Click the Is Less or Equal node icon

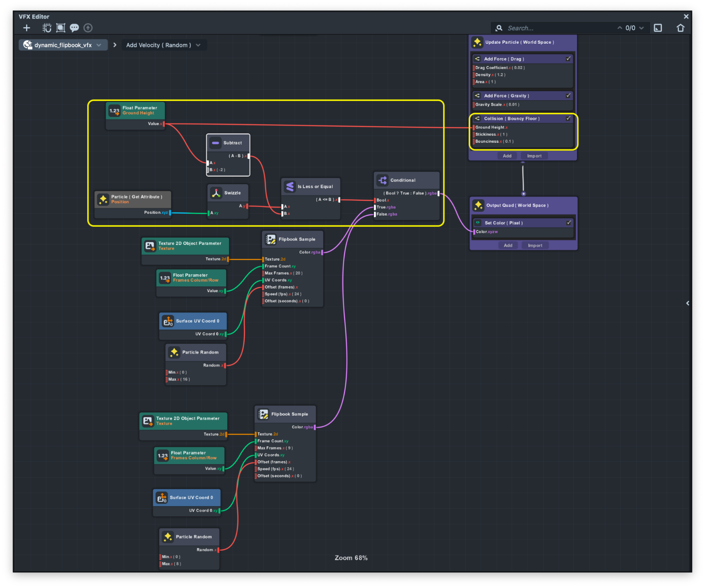click(x=290, y=187)
